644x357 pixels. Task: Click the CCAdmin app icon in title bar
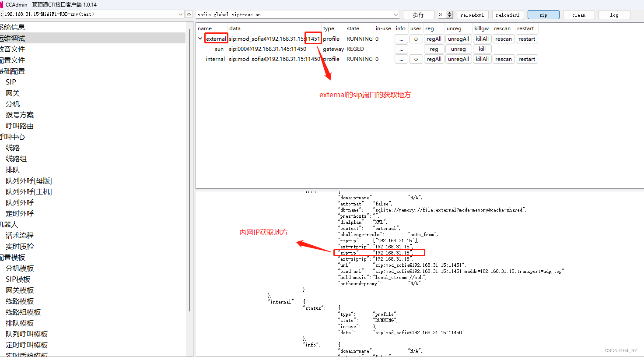(2, 4)
